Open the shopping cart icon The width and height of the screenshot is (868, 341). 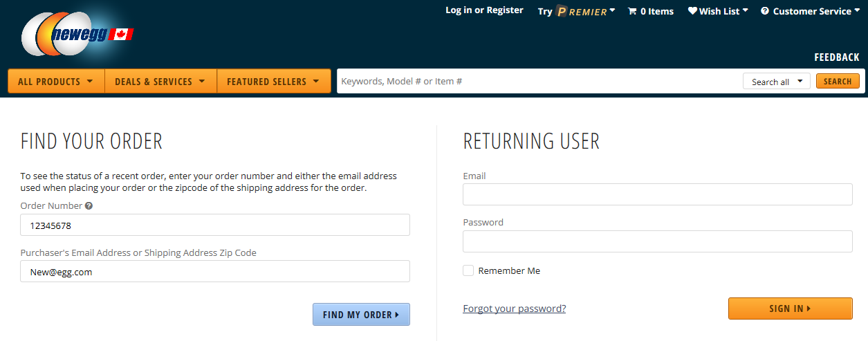632,11
